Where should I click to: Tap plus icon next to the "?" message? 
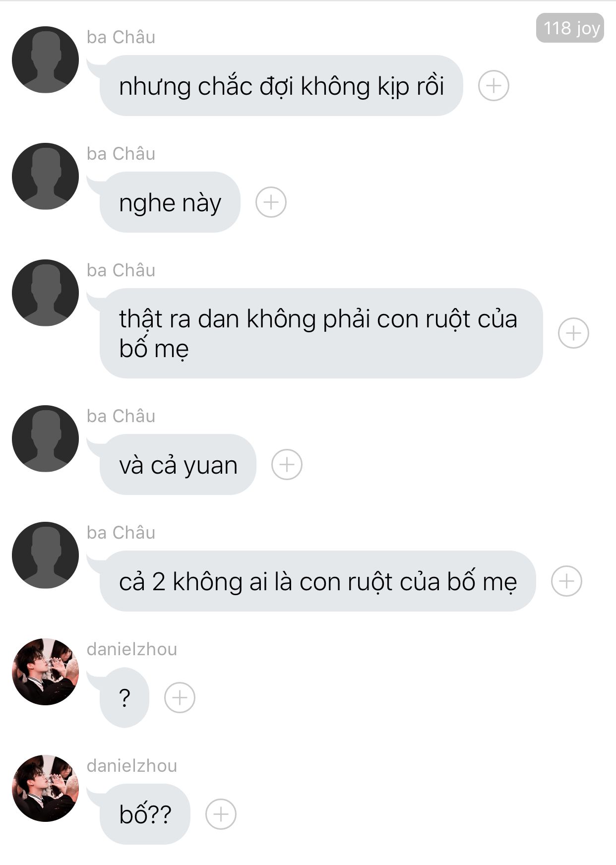click(180, 698)
